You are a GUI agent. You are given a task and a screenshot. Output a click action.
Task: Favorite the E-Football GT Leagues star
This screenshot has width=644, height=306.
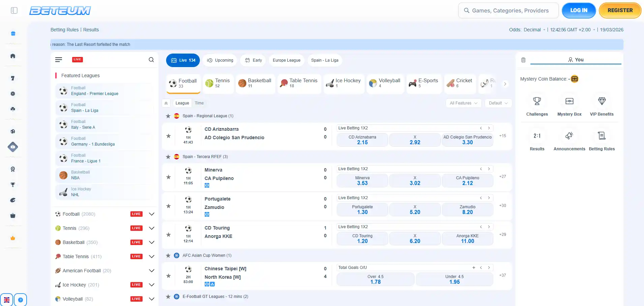pyautogui.click(x=168, y=297)
